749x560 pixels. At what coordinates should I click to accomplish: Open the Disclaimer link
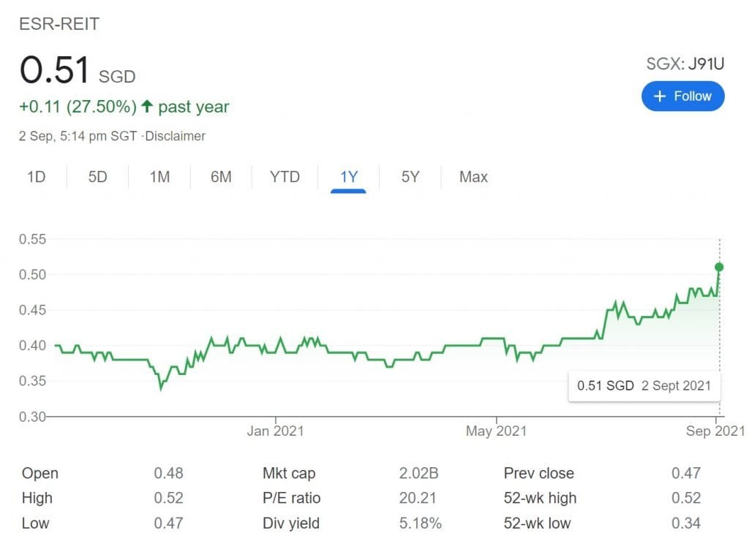coord(176,136)
